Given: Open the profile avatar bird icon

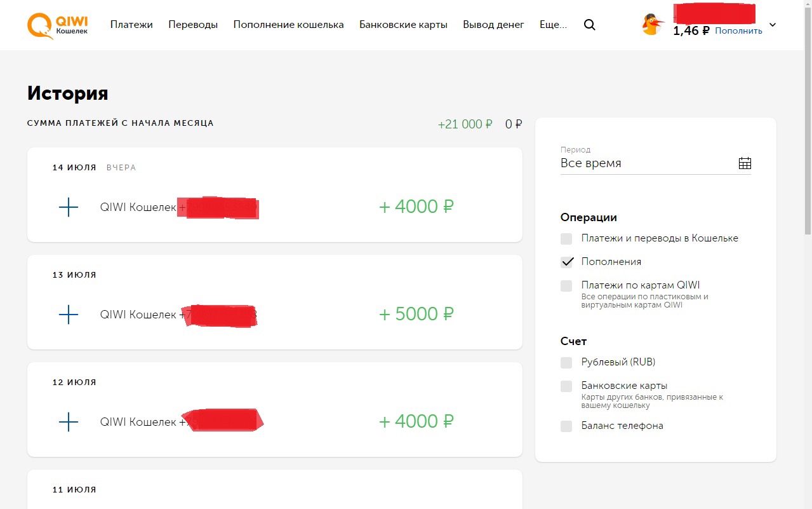Looking at the screenshot, I should click(x=652, y=25).
